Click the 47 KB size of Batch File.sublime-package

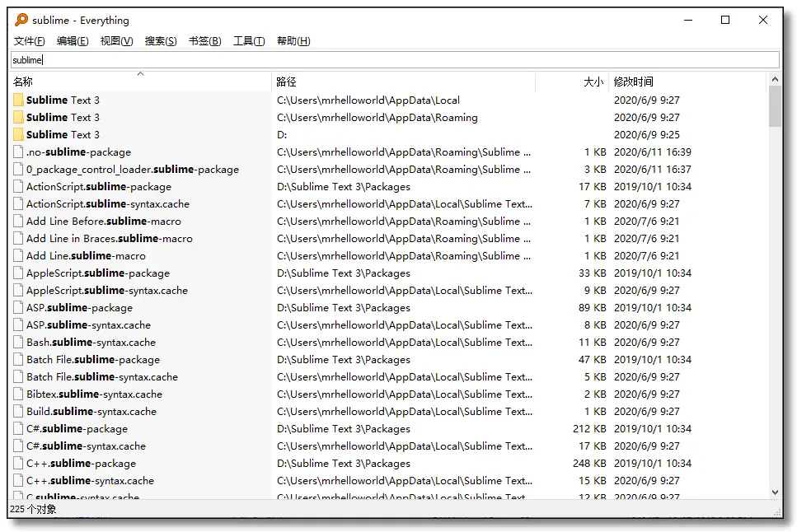coord(592,359)
